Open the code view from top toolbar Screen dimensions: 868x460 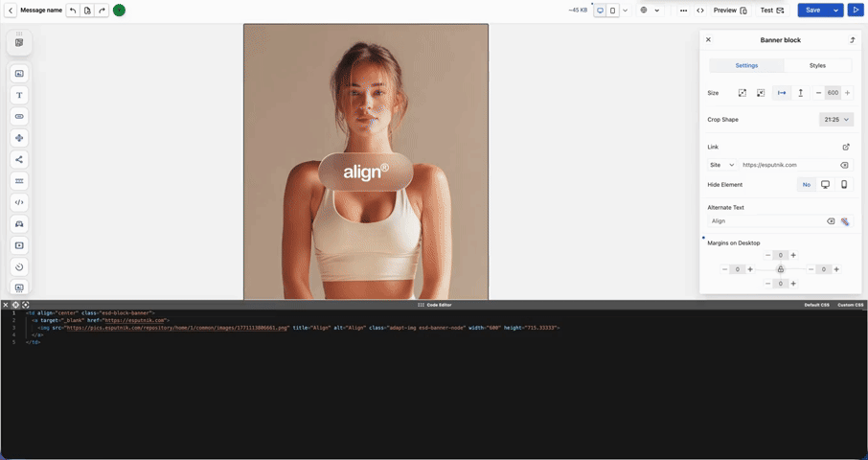700,11
